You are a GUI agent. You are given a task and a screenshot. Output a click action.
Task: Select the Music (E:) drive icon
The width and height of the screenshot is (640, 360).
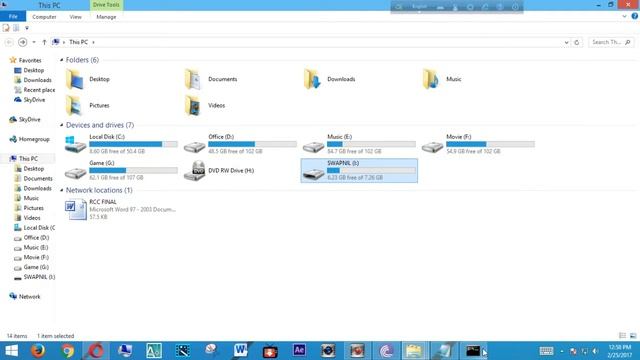(x=313, y=146)
